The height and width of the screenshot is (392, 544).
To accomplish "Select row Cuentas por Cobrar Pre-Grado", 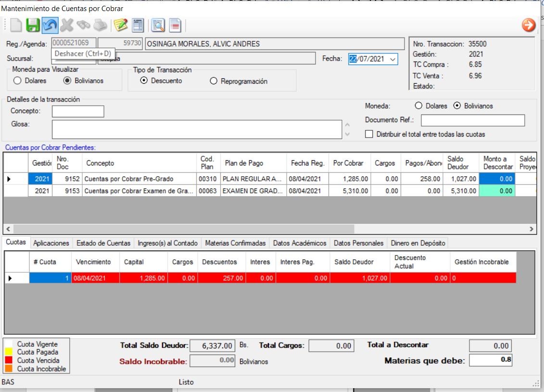I will pyautogui.click(x=270, y=179).
